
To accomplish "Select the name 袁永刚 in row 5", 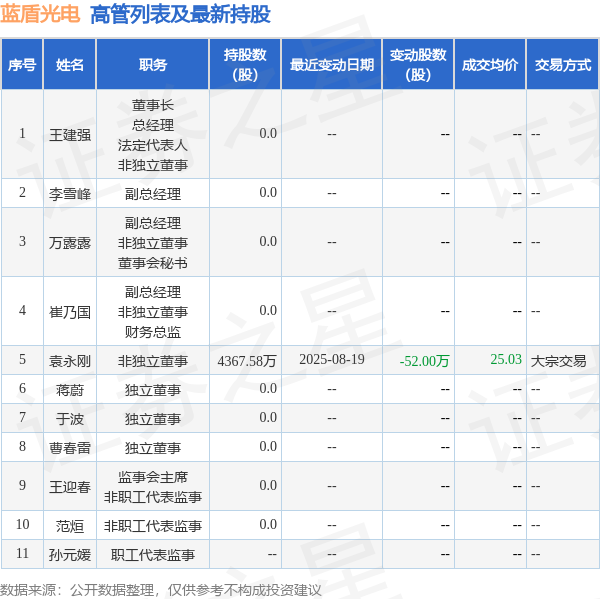I will [x=70, y=361].
